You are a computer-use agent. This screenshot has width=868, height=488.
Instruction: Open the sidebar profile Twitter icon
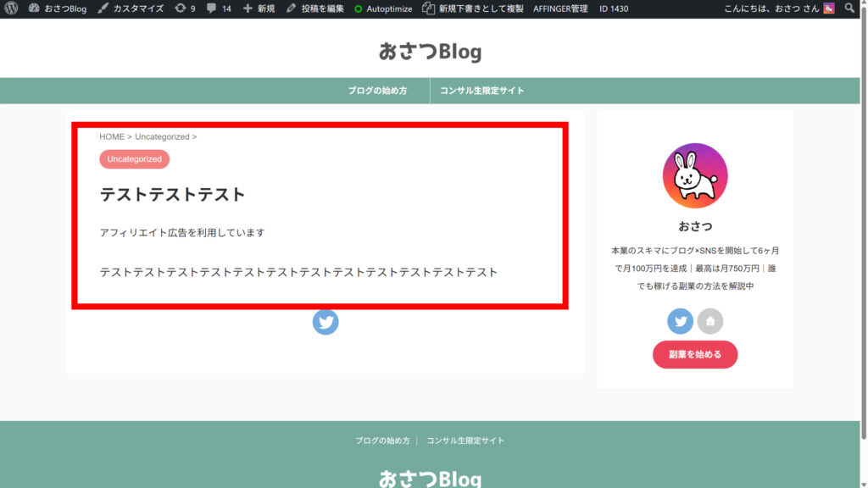point(680,321)
